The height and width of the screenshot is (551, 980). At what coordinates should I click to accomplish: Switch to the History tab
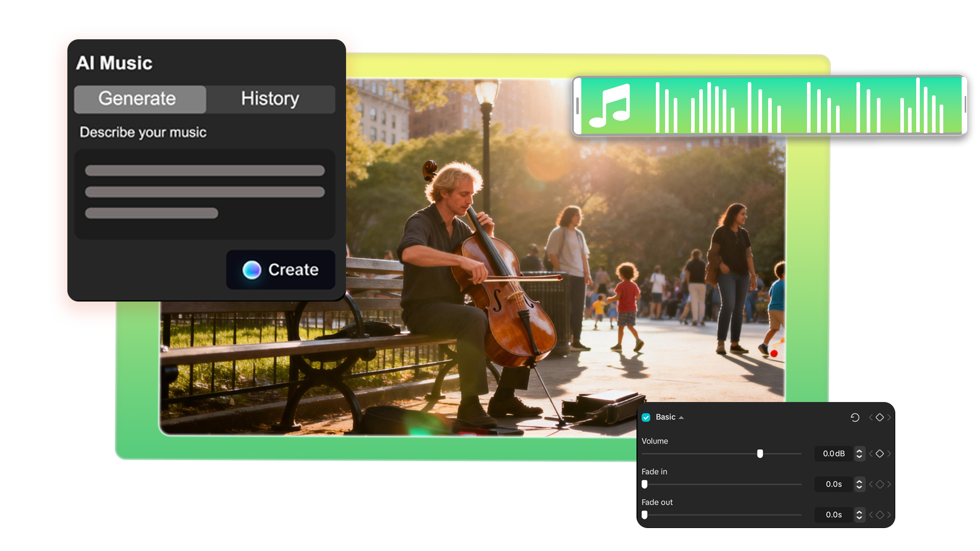(271, 98)
